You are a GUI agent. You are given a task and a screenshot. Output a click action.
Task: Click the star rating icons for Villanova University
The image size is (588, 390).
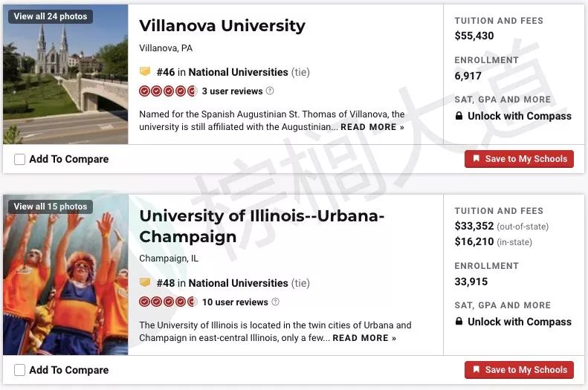click(168, 91)
